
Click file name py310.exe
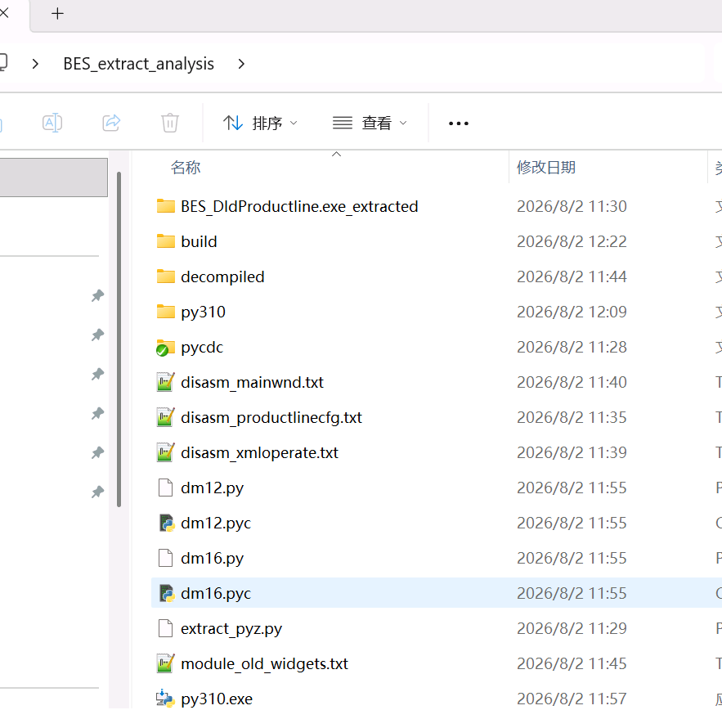(217, 699)
